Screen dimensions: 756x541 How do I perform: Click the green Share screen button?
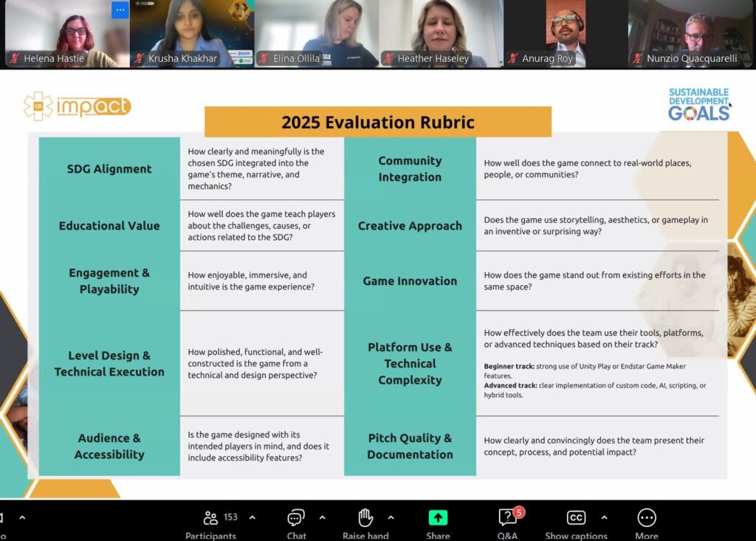point(438,519)
